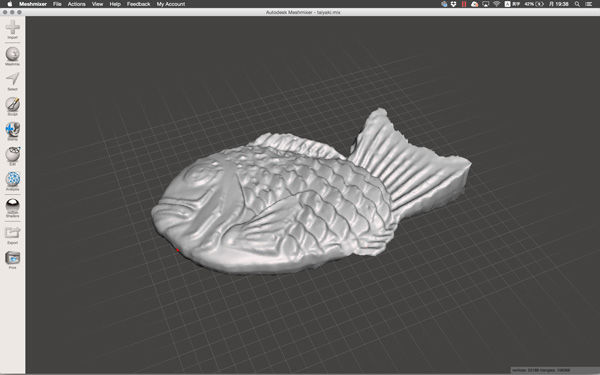Open the Apple menu
This screenshot has width=600, height=375.
[10, 4]
